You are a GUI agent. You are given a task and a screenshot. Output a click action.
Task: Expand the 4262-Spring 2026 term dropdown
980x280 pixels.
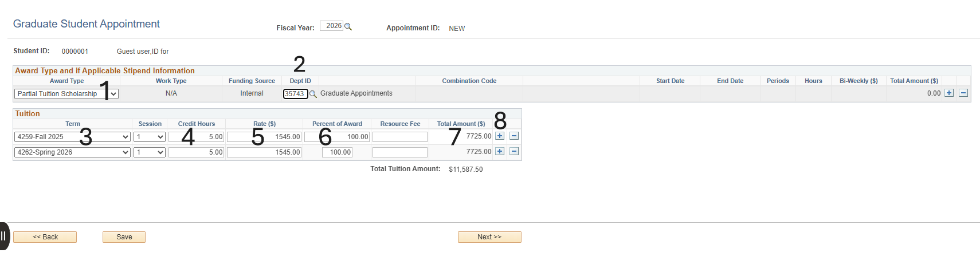72,152
